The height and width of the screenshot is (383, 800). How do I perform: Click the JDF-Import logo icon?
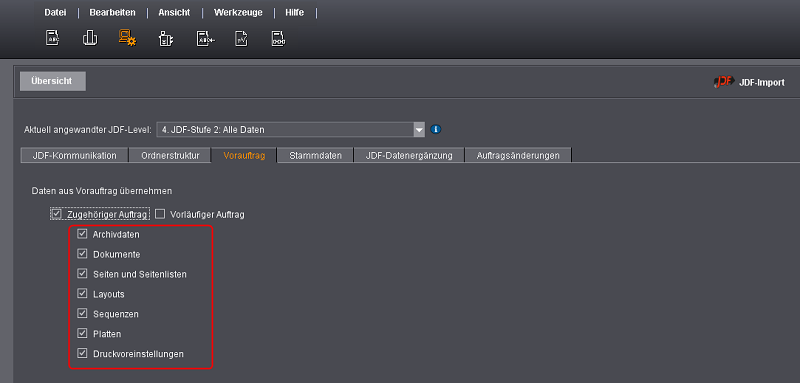point(723,82)
